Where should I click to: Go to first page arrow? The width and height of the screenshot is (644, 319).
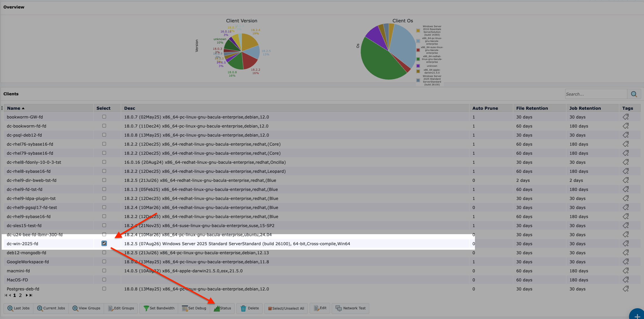6,295
